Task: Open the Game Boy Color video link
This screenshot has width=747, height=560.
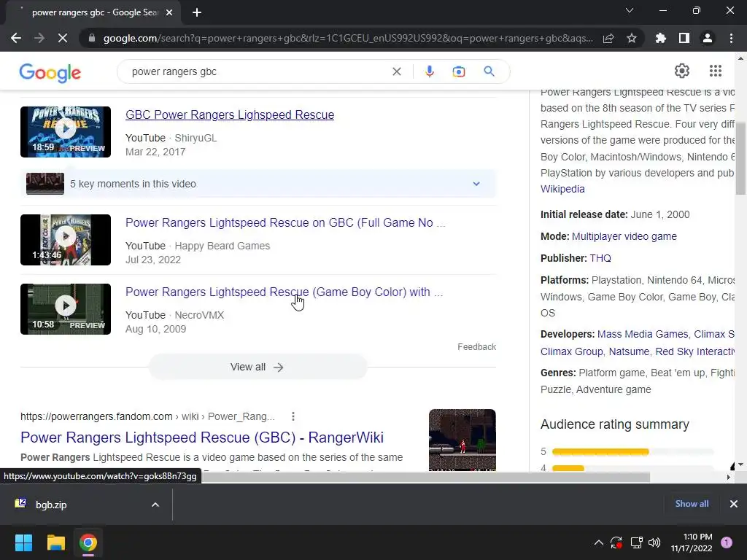Action: click(284, 292)
